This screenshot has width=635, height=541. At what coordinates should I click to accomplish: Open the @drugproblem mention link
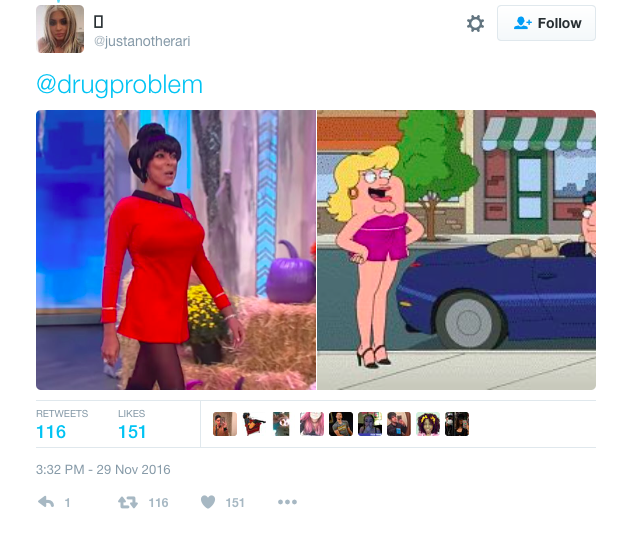click(119, 85)
